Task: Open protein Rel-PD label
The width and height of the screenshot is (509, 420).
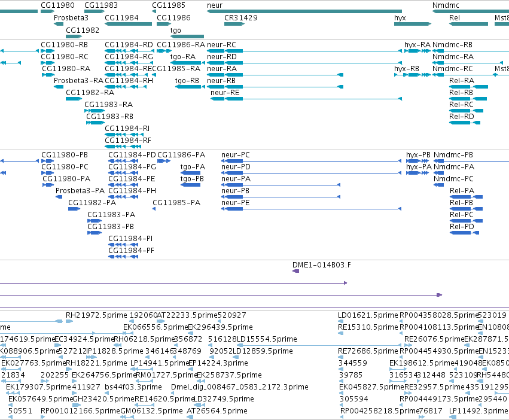Action: [x=462, y=226]
